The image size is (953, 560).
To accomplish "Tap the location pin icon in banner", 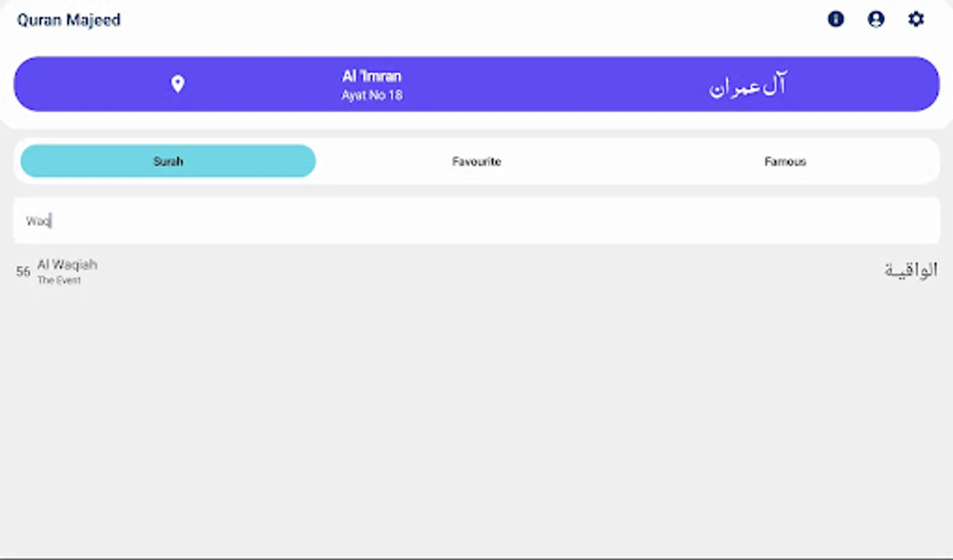I will 178,84.
